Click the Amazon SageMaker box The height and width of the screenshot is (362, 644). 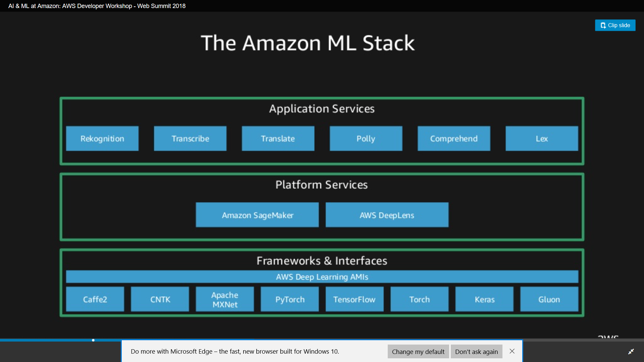coord(257,215)
